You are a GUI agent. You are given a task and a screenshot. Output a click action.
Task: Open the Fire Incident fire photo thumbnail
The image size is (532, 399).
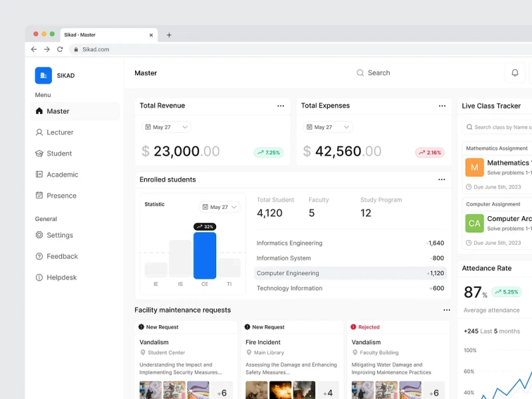(281, 390)
